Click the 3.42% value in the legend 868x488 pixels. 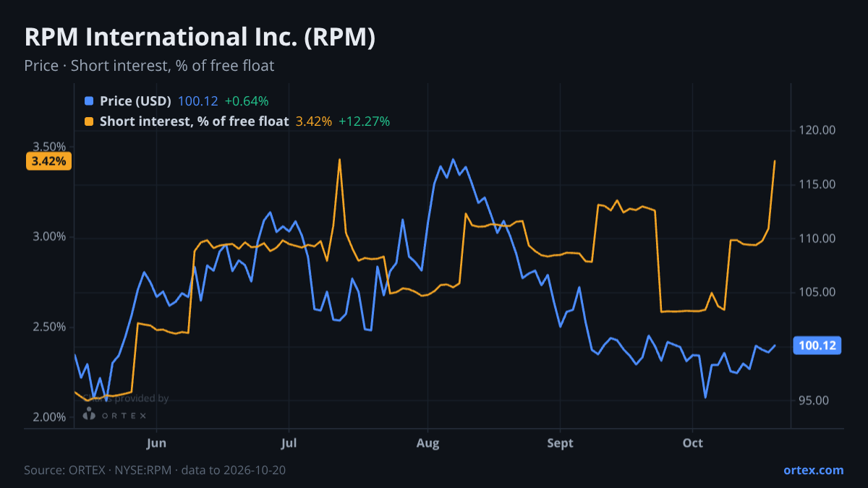tap(314, 121)
